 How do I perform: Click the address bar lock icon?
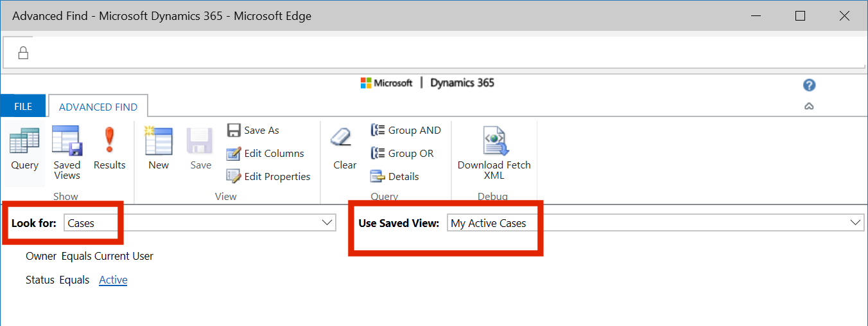[23, 53]
